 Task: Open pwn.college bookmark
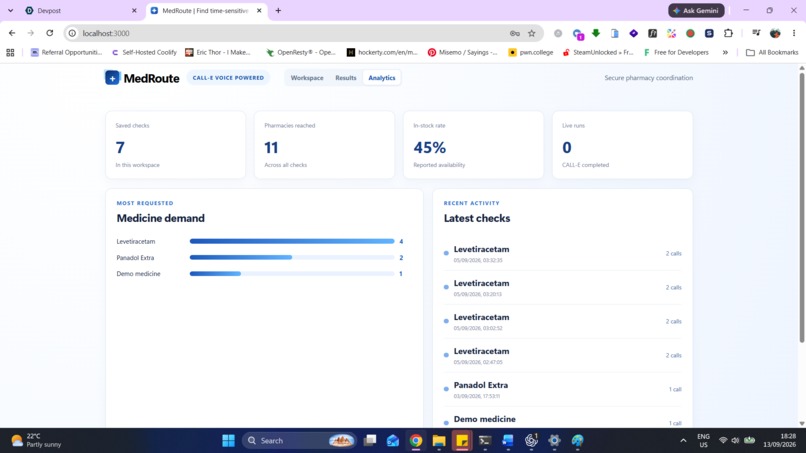(530, 52)
